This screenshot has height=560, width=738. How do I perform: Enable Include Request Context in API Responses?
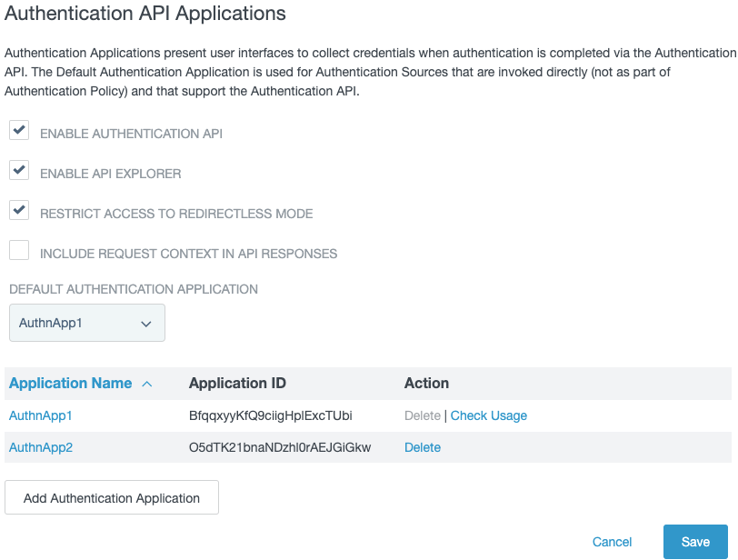pos(19,249)
